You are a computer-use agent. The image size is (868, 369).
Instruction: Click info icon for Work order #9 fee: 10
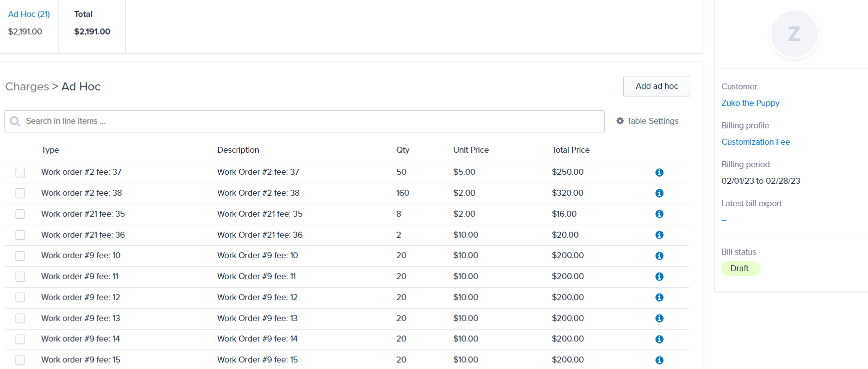click(659, 256)
